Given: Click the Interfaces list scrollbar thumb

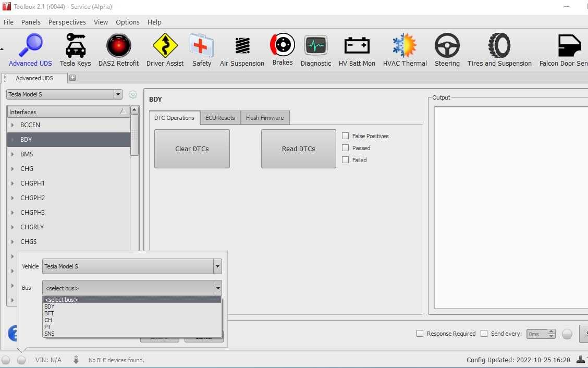Looking at the screenshot, I should (x=134, y=135).
